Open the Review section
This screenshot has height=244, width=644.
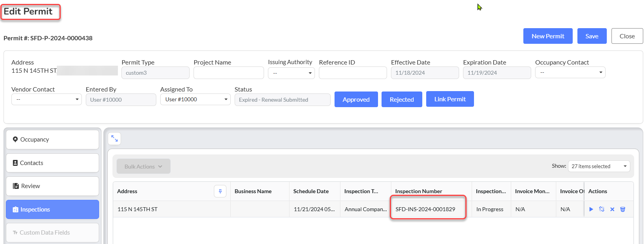(x=52, y=186)
